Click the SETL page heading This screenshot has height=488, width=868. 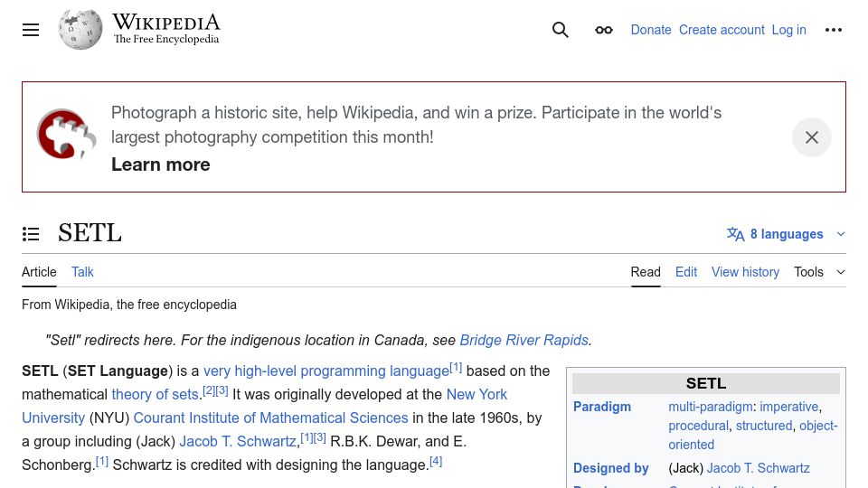pos(90,233)
